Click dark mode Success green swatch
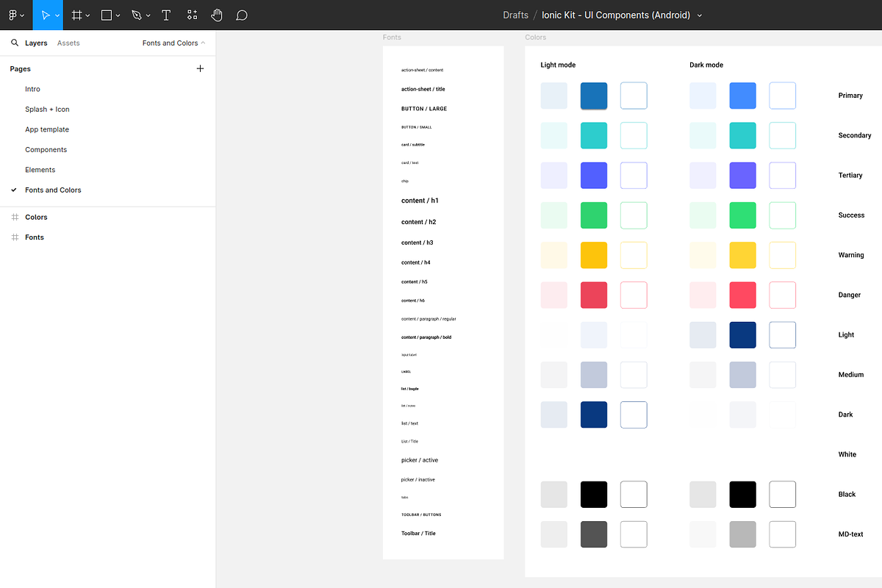This screenshot has width=882, height=588. 743,215
